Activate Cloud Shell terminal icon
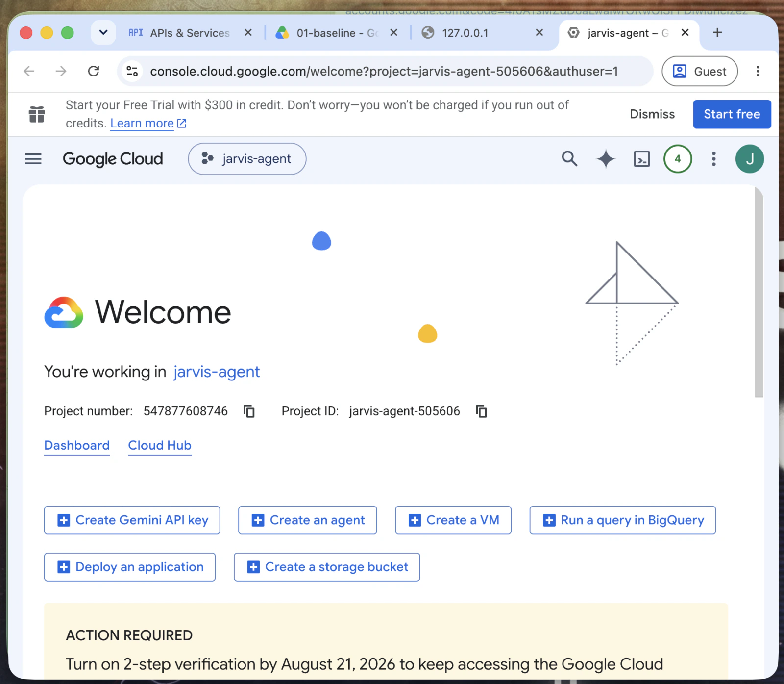784x684 pixels. [642, 159]
